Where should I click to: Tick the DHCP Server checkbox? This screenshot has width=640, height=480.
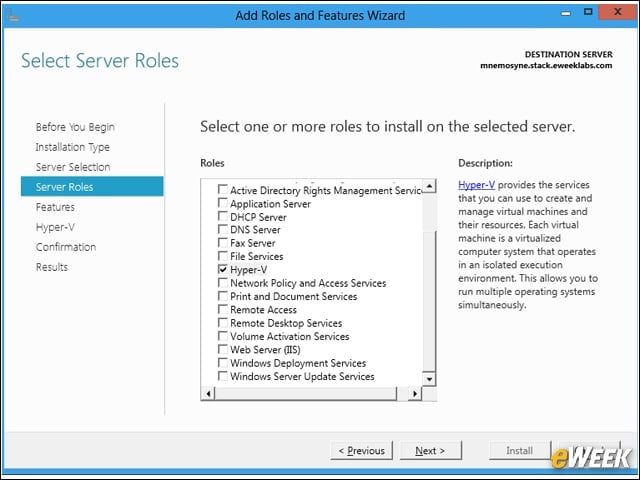223,216
